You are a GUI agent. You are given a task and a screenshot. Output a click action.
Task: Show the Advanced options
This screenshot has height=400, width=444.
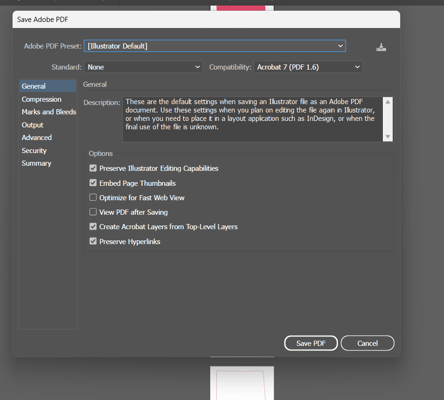[x=37, y=137]
